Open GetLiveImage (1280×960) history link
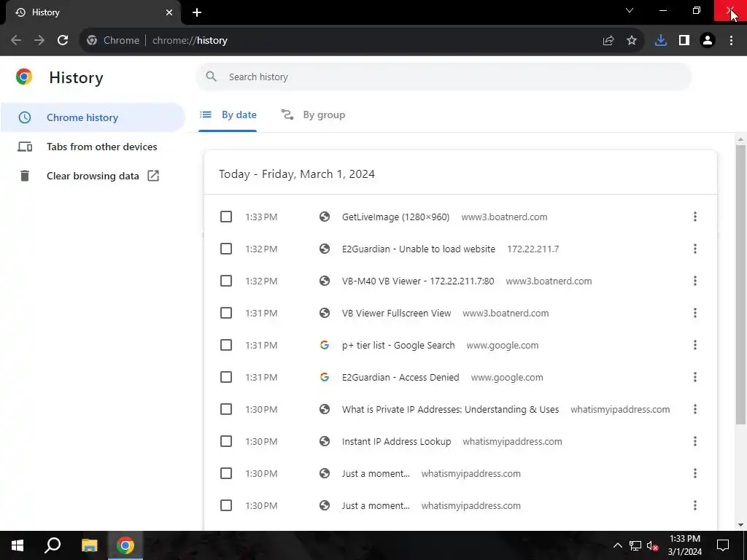Image resolution: width=747 pixels, height=560 pixels. point(395,217)
